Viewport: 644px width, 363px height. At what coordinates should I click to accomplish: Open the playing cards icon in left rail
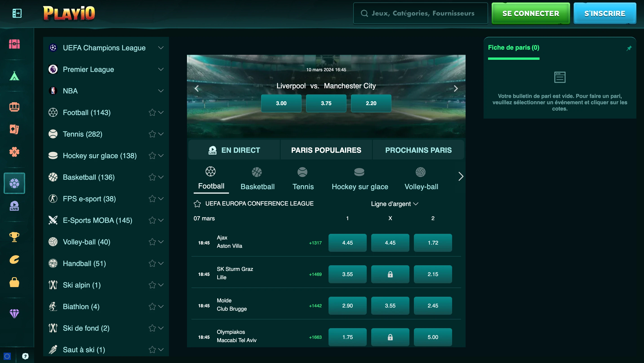pos(14,129)
